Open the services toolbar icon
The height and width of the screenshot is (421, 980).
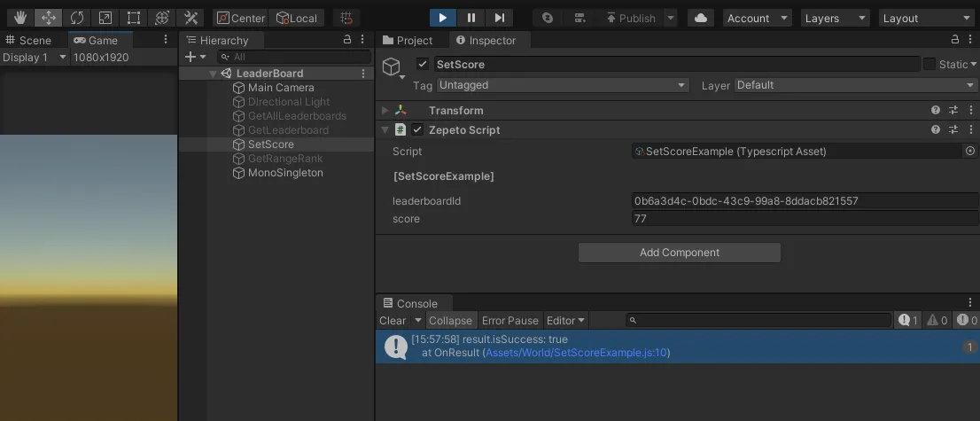[580, 18]
